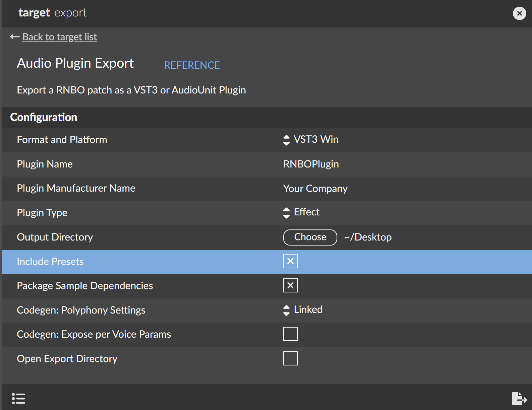Enable Open Export Directory checkbox

coord(290,358)
